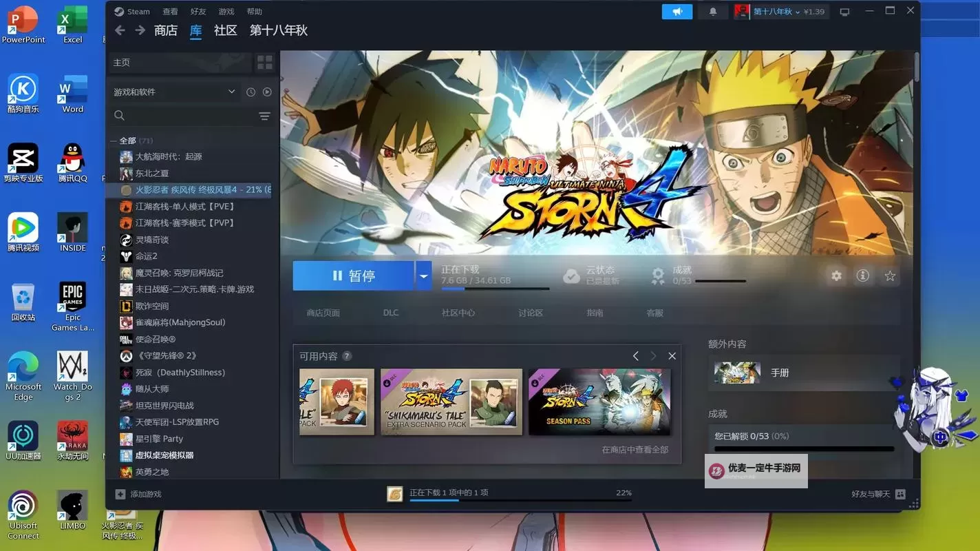The height and width of the screenshot is (551, 980).
Task: Go to the 商店 tab
Action: (166, 30)
